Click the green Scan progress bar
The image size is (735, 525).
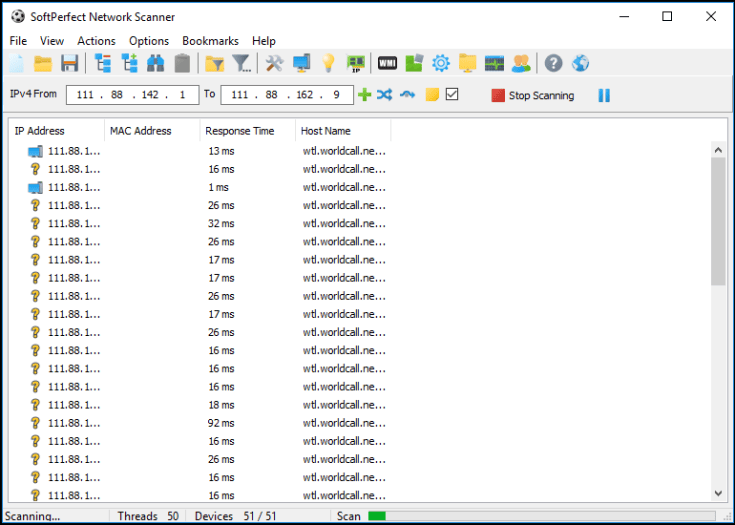(x=542, y=516)
